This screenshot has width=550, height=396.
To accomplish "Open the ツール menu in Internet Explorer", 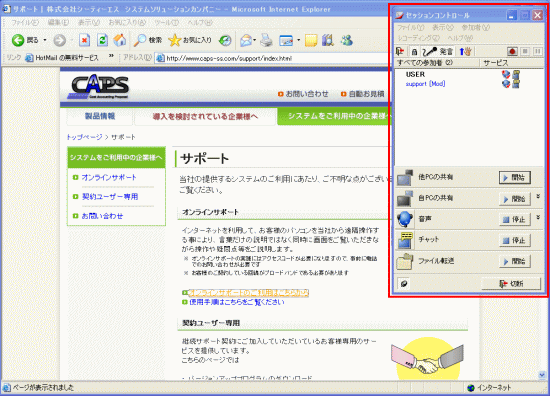I will tap(166, 23).
